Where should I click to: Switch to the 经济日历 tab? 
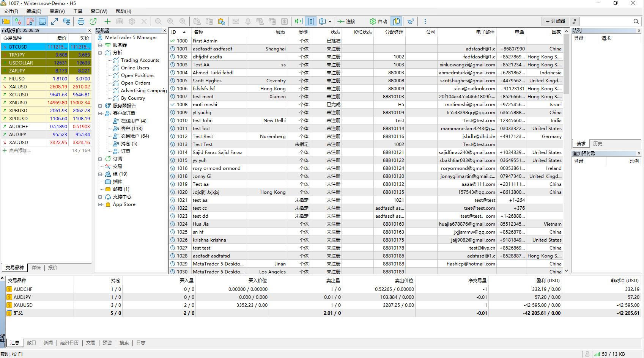[69, 343]
